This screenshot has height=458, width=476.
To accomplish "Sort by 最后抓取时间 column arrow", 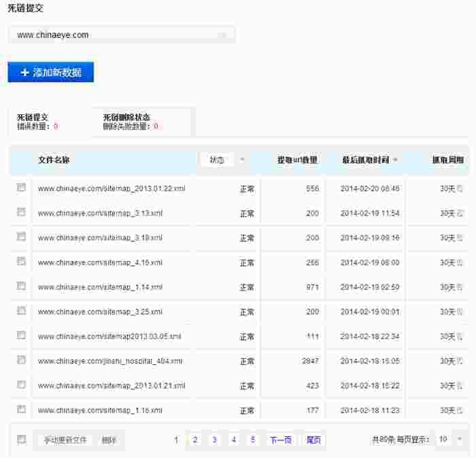I will click(x=395, y=160).
